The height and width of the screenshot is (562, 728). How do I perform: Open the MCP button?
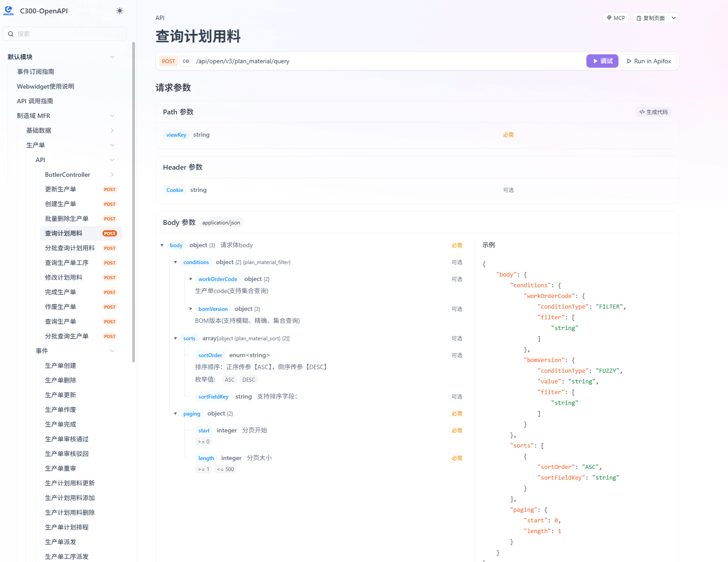(615, 18)
